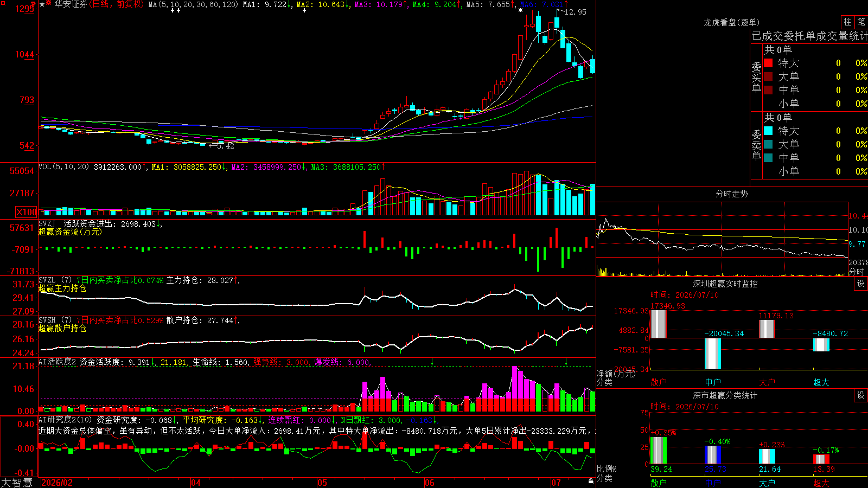Image resolution: width=868 pixels, height=488 pixels.
Task: Open the SVZJ indicator label
Action: coord(47,224)
